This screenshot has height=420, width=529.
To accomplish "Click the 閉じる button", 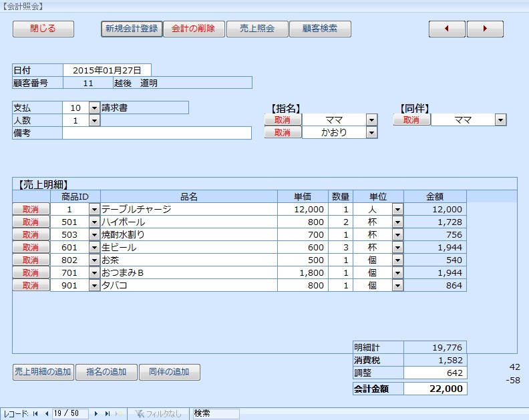I will [43, 29].
